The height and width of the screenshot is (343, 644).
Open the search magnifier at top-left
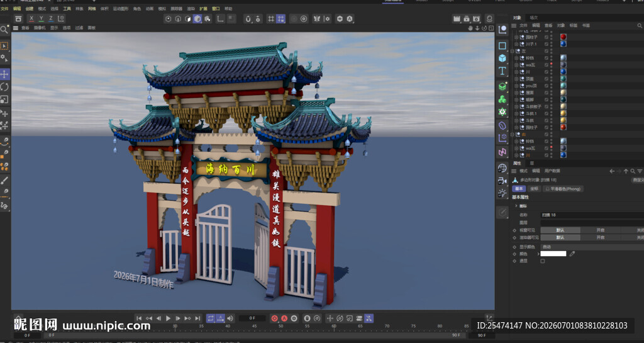pos(4,30)
